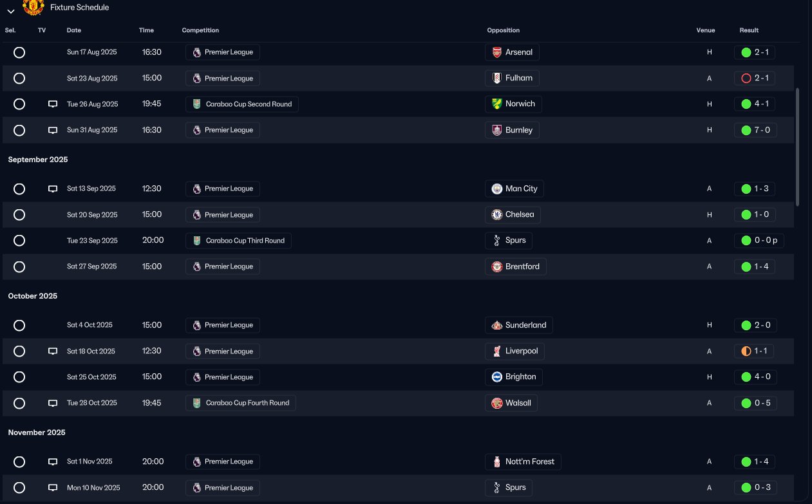This screenshot has width=812, height=504.
Task: Open the Fulham opposition link
Action: tap(513, 79)
